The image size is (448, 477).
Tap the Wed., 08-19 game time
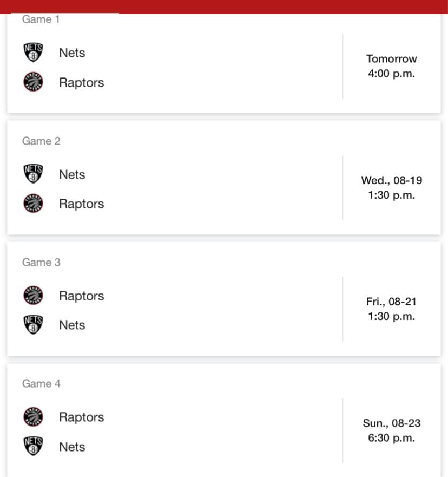tap(392, 187)
